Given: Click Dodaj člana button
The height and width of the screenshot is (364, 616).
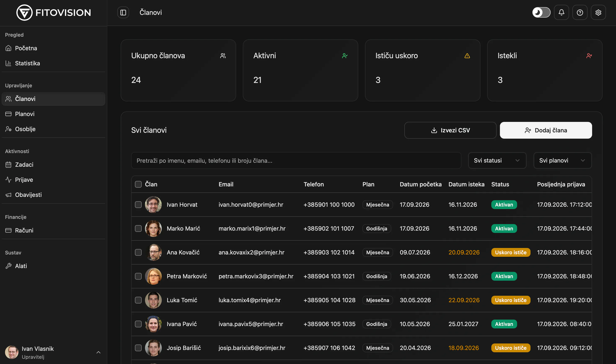Looking at the screenshot, I should click(x=546, y=130).
